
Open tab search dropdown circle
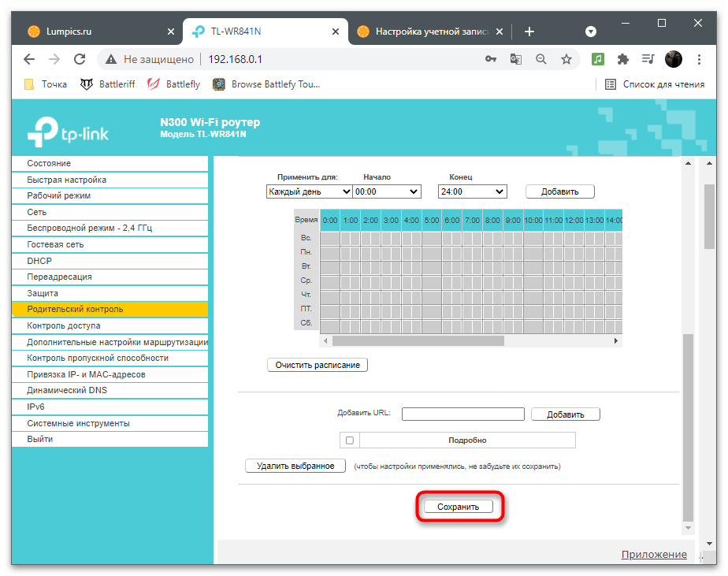click(591, 31)
